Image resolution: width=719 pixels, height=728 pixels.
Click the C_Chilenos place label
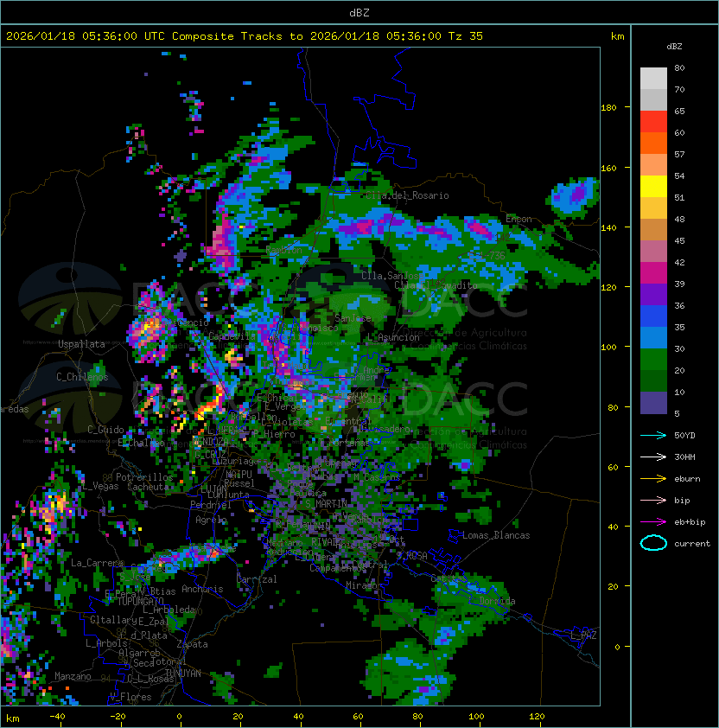click(82, 376)
